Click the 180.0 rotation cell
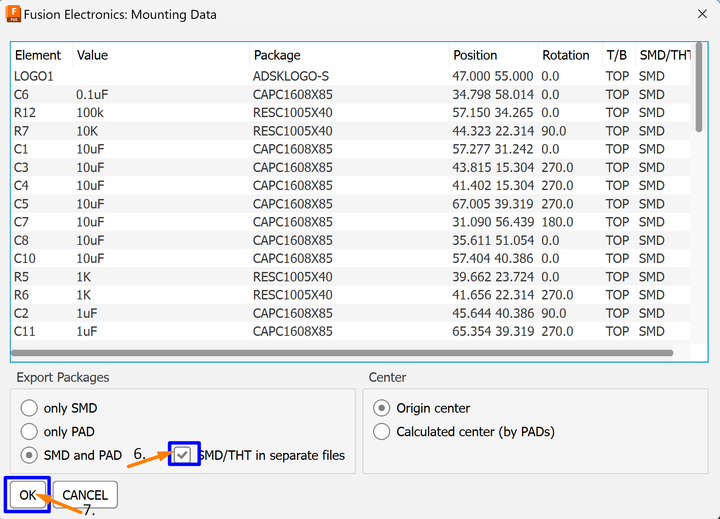 pyautogui.click(x=557, y=222)
